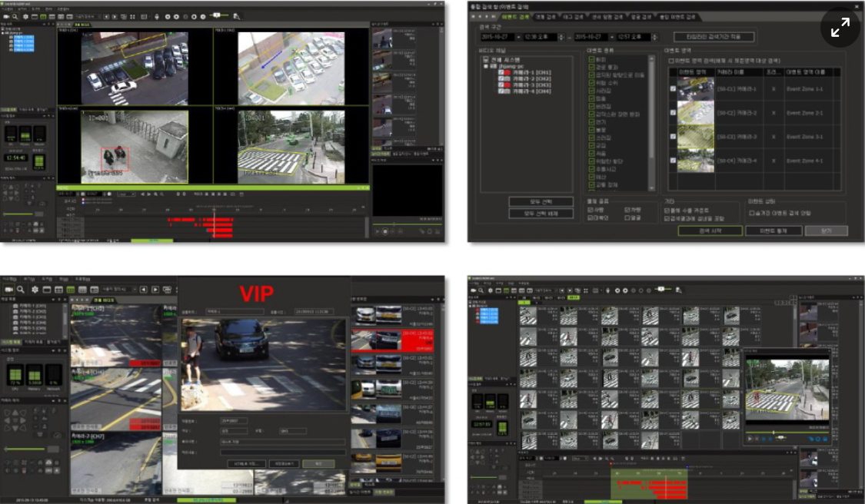Collapse the 전체 시스템 tree node in the event search dialog

(x=485, y=60)
